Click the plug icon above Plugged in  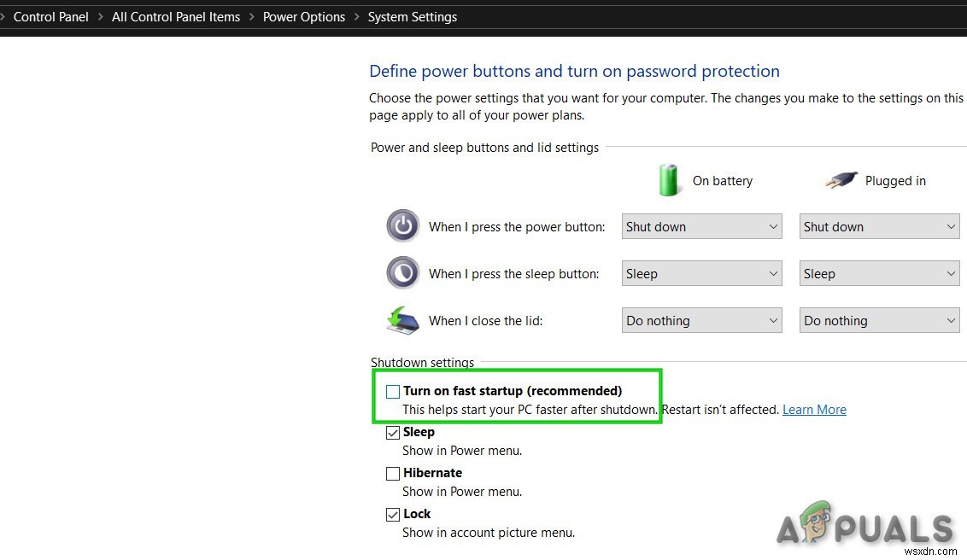coord(841,179)
